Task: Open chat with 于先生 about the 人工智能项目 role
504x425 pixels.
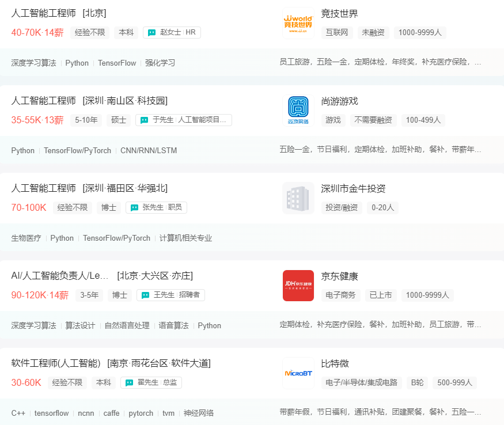Action: point(183,120)
